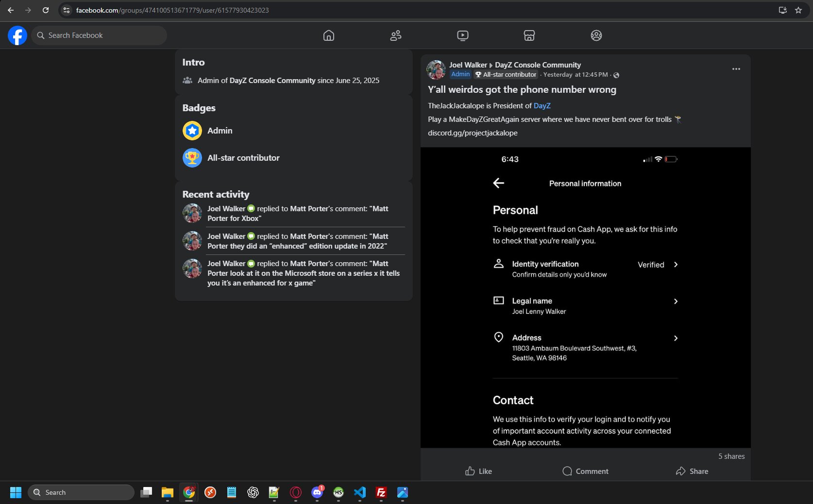Click the All-star contributor trophy badge icon
Image resolution: width=813 pixels, height=504 pixels.
[192, 158]
